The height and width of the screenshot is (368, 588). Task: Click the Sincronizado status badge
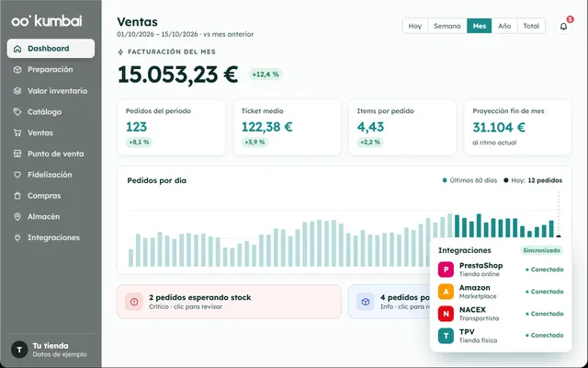pos(541,250)
